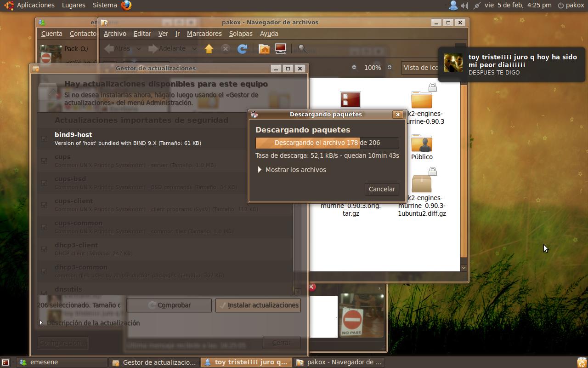Switch to Gestor de actualizaciones taskbar entry
Screen dimensions: 588x368
[155, 362]
